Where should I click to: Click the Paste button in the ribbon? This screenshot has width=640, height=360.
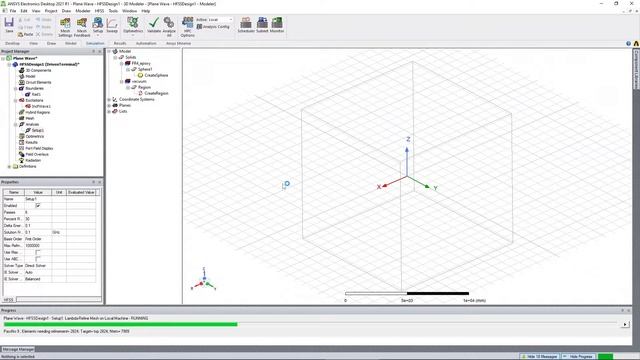tap(25, 35)
